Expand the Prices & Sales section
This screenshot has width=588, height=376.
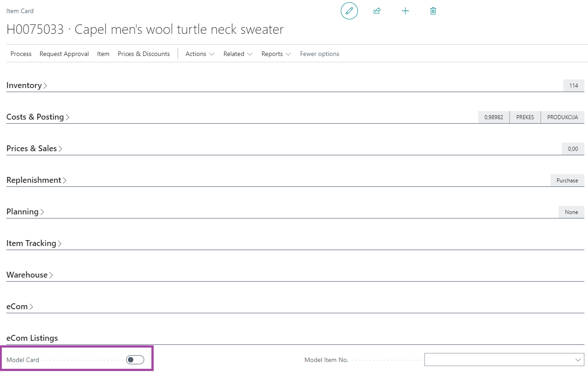pos(34,149)
